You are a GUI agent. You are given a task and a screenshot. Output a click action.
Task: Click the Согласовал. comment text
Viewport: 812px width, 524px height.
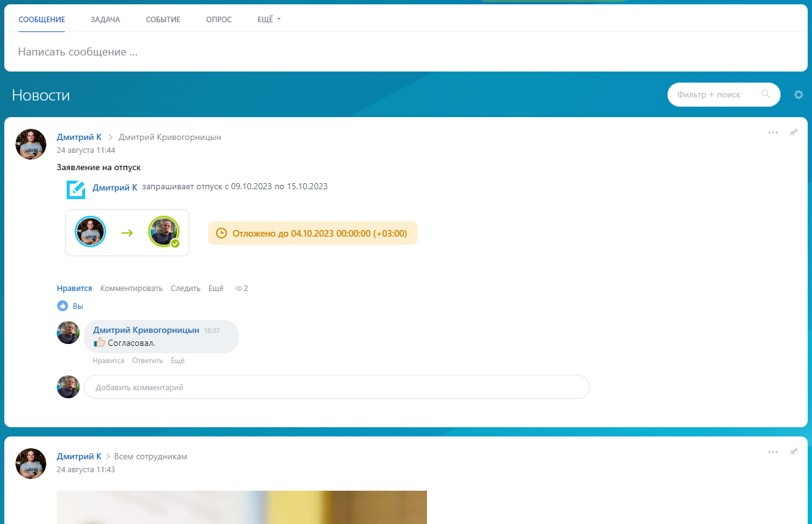[x=131, y=343]
